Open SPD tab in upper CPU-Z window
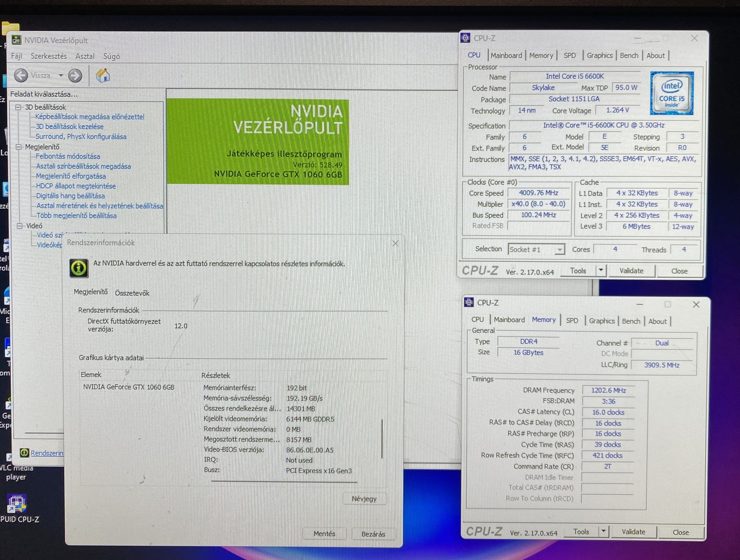This screenshot has height=560, width=740. click(x=570, y=56)
